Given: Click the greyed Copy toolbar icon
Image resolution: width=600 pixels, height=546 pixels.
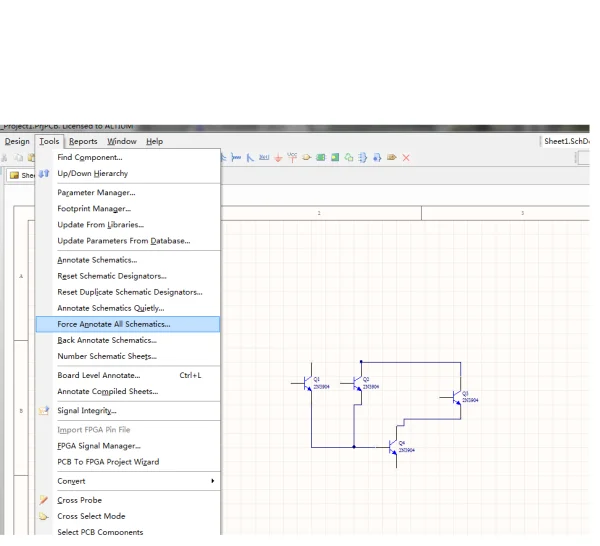Looking at the screenshot, I should coord(18,158).
